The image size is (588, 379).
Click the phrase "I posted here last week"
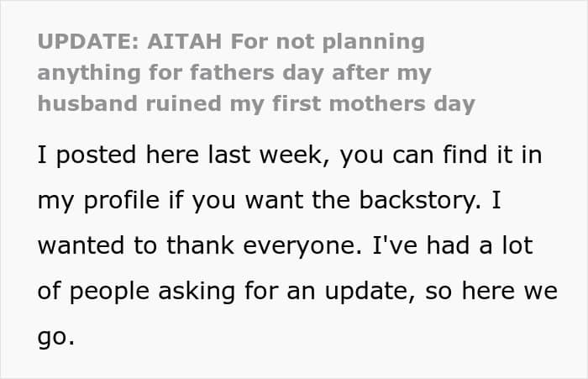[x=180, y=155]
